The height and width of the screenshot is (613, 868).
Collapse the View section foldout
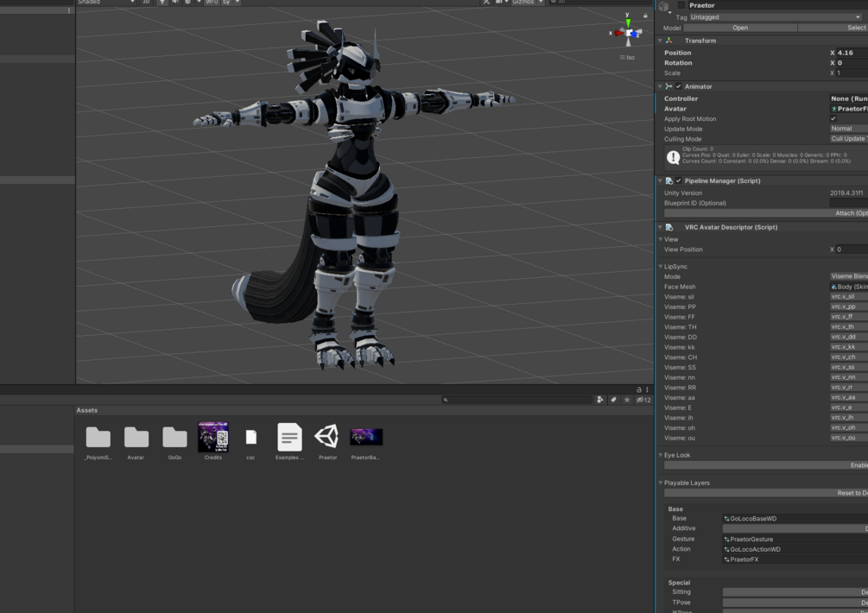click(661, 239)
